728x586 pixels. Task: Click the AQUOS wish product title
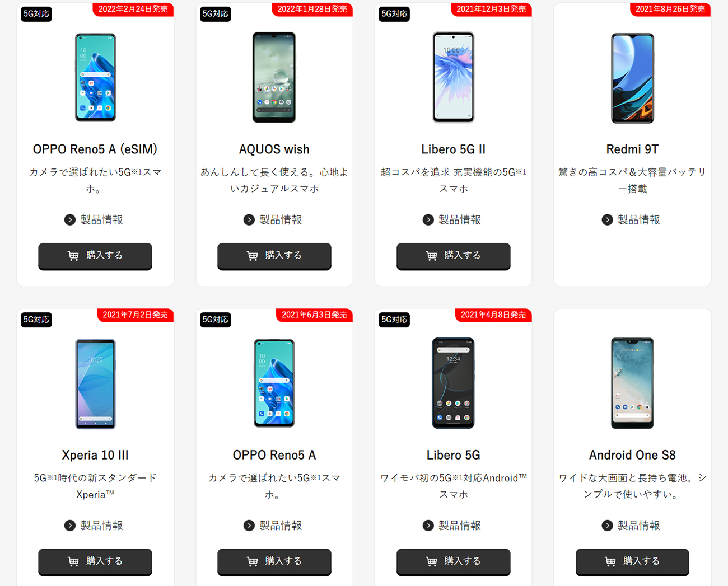point(274,149)
